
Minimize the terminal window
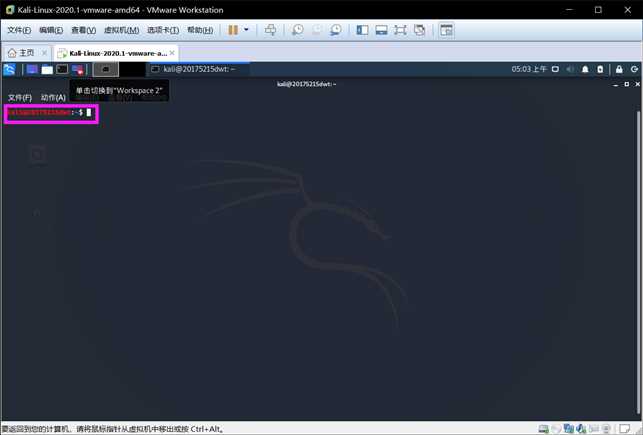(x=616, y=84)
